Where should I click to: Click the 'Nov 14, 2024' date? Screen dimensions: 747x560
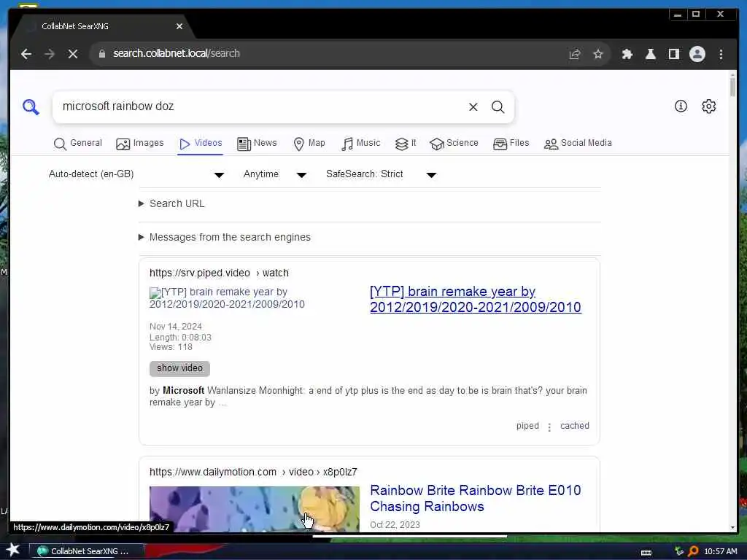click(x=176, y=327)
